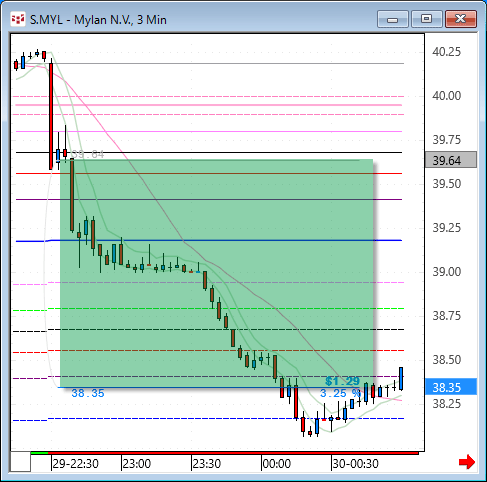The height and width of the screenshot is (482, 487).
Task: Click the 38.25 price axis label
Action: click(447, 404)
